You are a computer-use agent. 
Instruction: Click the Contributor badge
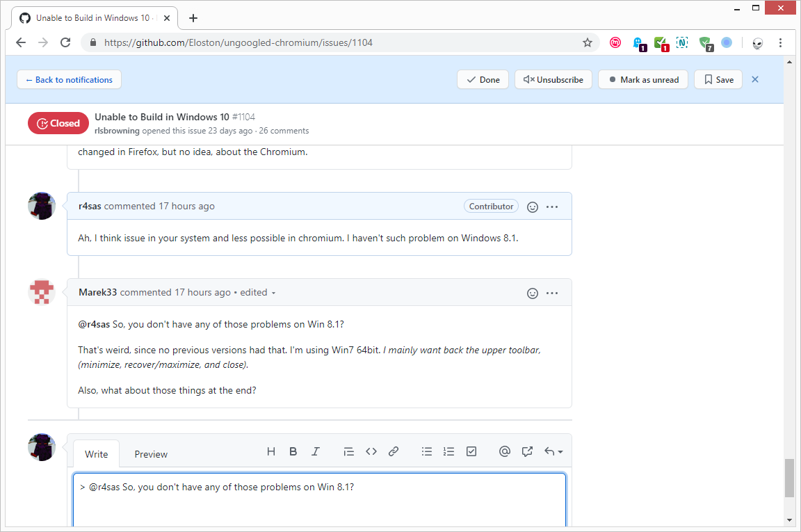click(491, 207)
